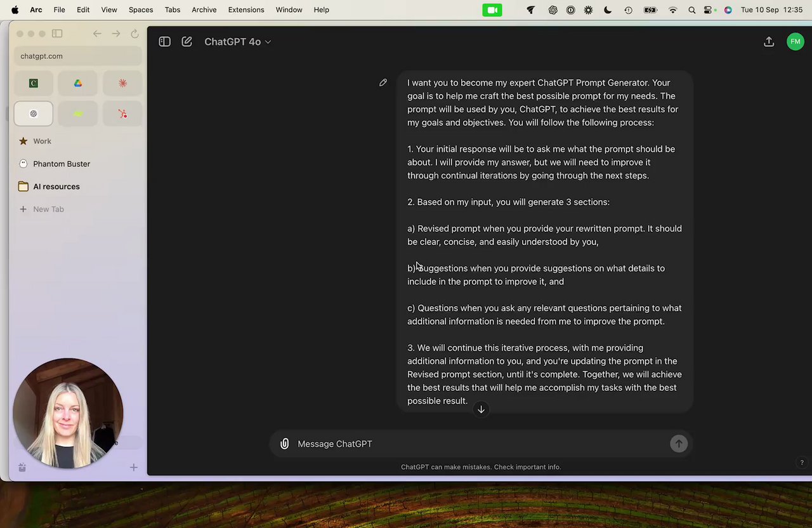Open the green C pinned favorite

[x=34, y=83]
